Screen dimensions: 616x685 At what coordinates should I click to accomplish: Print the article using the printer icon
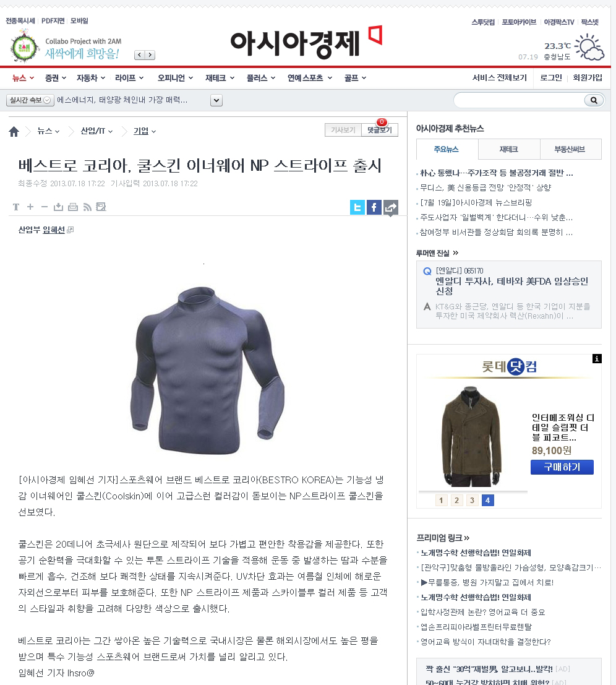tap(73, 207)
